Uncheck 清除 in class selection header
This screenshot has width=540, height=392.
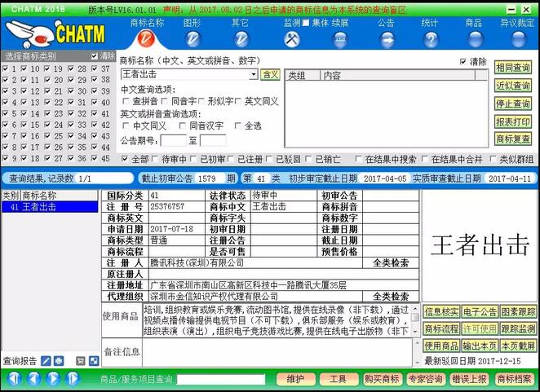[x=94, y=55]
